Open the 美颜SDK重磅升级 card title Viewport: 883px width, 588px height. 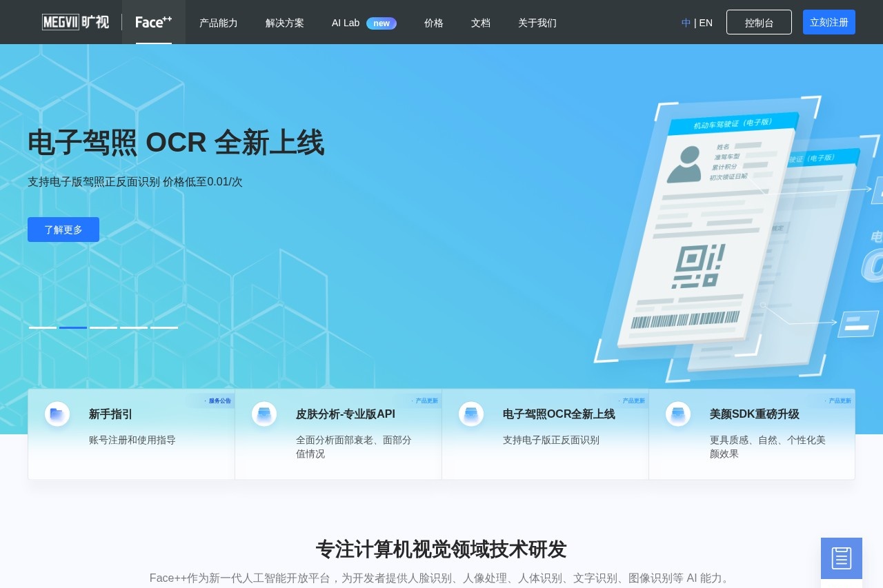(x=755, y=414)
